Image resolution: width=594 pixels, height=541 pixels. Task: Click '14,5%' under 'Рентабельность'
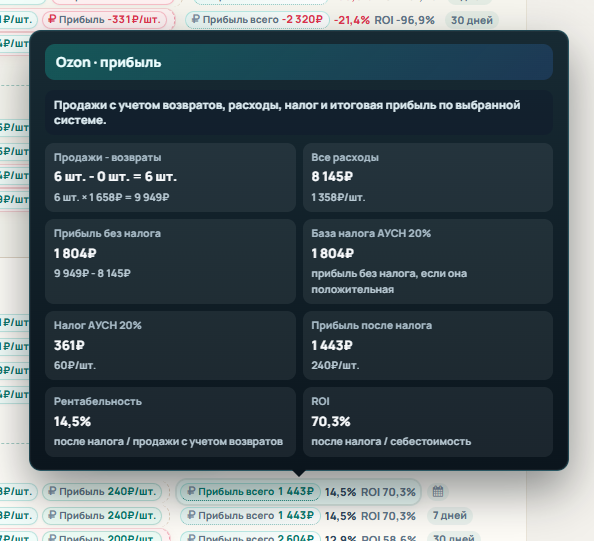(72, 421)
